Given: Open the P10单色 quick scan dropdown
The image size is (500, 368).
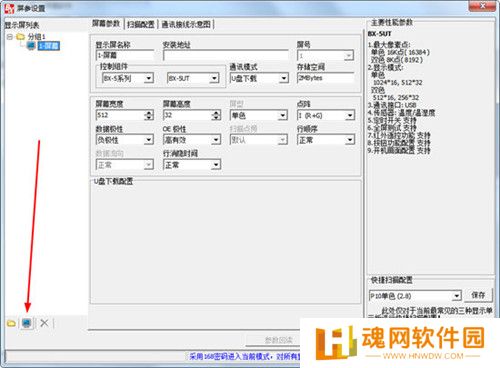Looking at the screenshot, I should point(415,296).
